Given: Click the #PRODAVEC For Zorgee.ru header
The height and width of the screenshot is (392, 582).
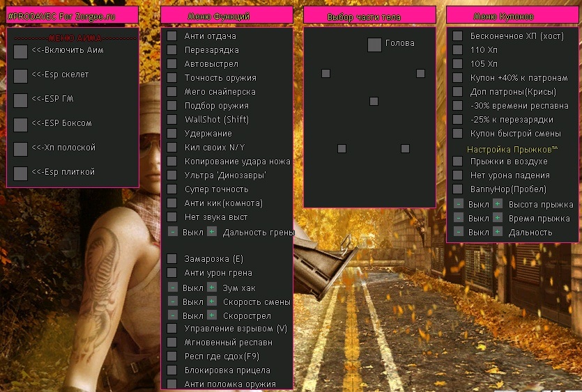Looking at the screenshot, I should [x=72, y=15].
